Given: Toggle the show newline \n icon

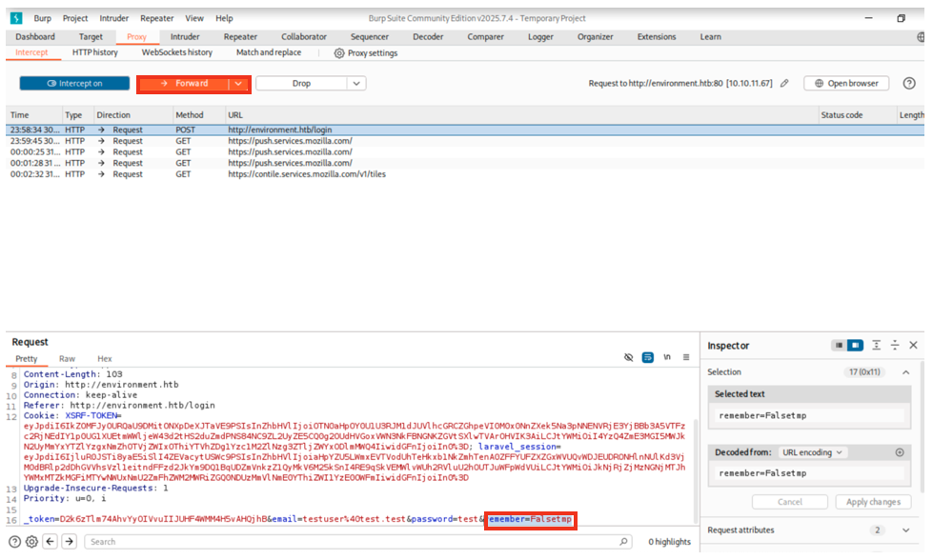Looking at the screenshot, I should click(667, 357).
